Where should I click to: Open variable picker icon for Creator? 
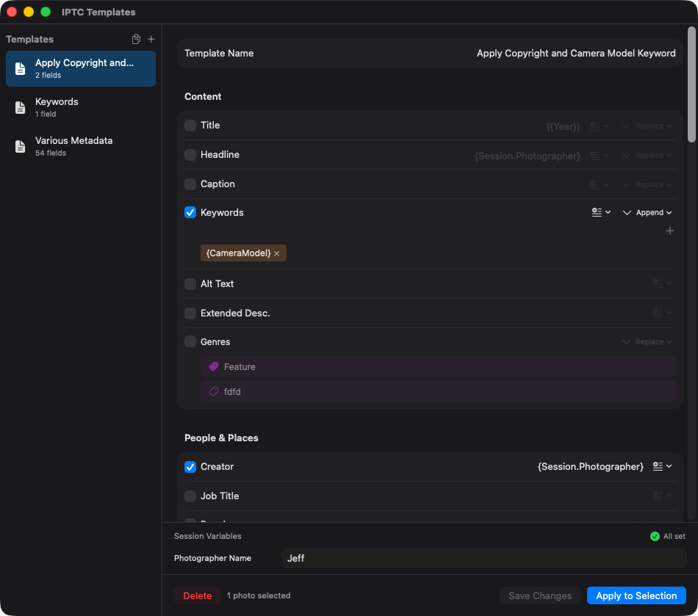tap(663, 466)
